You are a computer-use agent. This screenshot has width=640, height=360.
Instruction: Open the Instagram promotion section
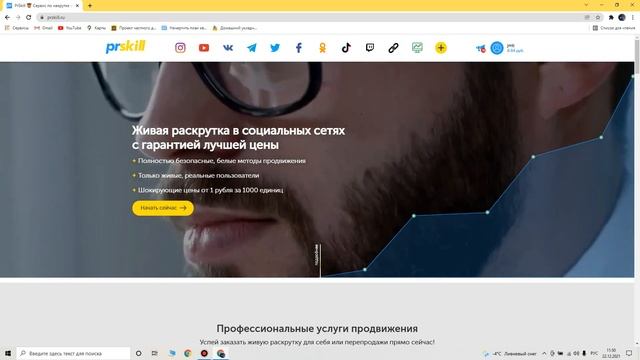tap(180, 48)
